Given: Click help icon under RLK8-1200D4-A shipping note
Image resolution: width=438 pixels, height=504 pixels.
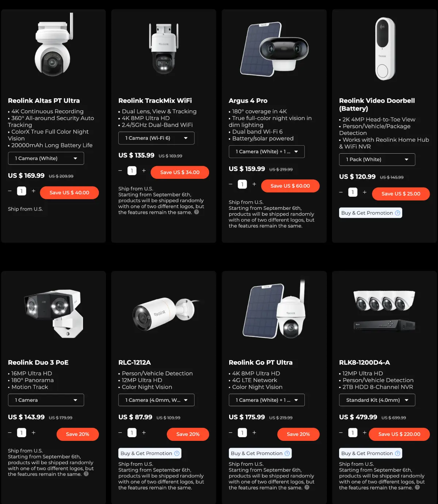Looking at the screenshot, I should [x=417, y=487].
